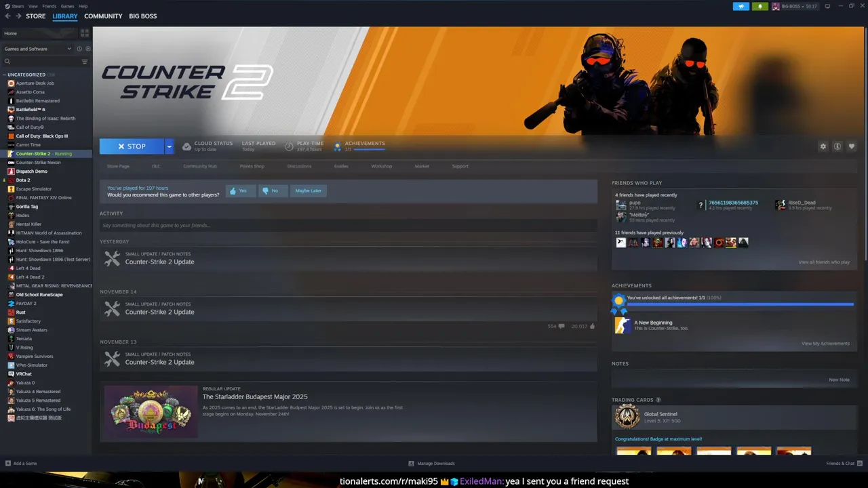Click the 100% achievements progress bar

(x=740, y=304)
